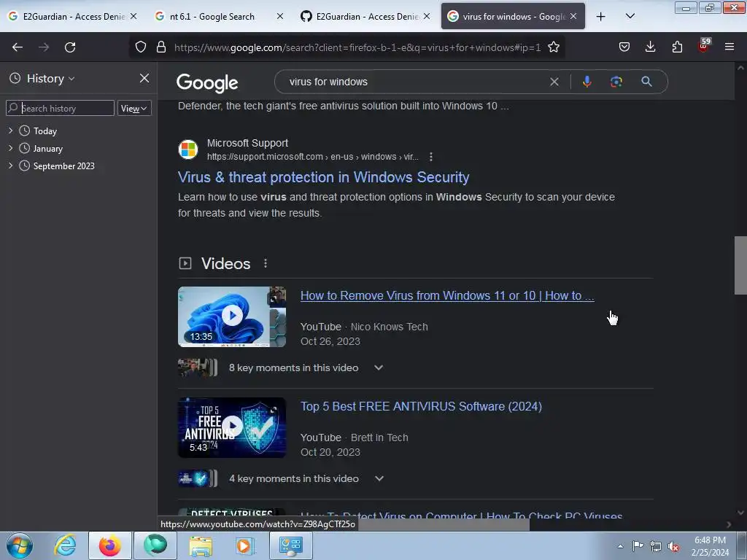The image size is (747, 560).
Task: Open the Windows Start menu
Action: pyautogui.click(x=20, y=545)
